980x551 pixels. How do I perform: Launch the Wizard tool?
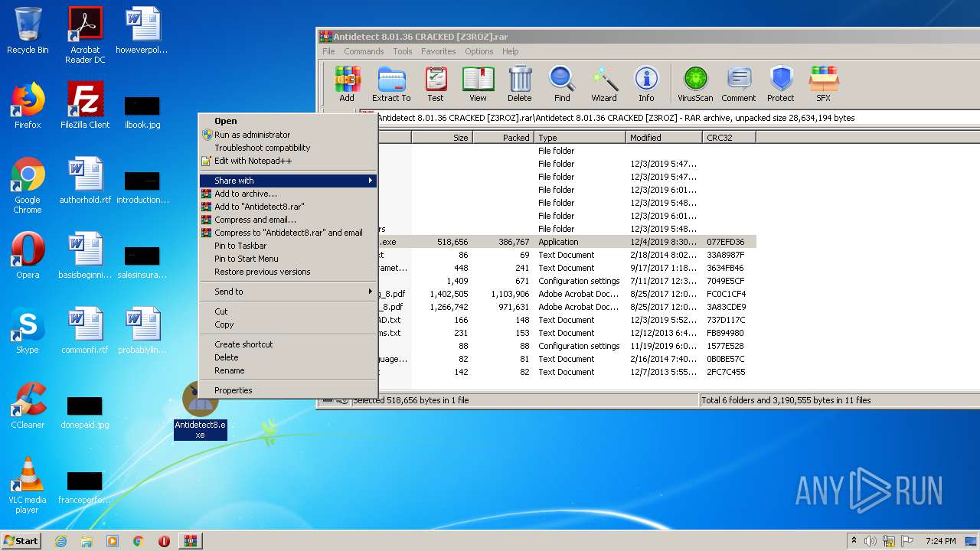point(604,84)
